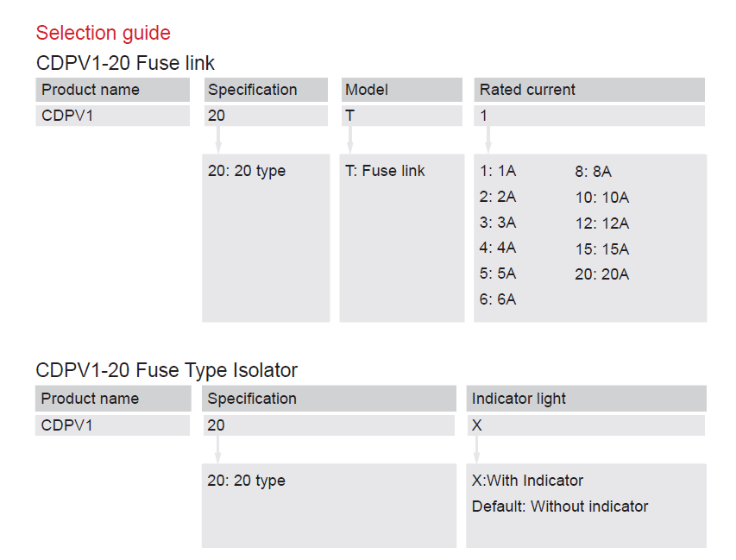Click the Specification header above 20: 20 type
The image size is (736, 560).
(x=252, y=90)
